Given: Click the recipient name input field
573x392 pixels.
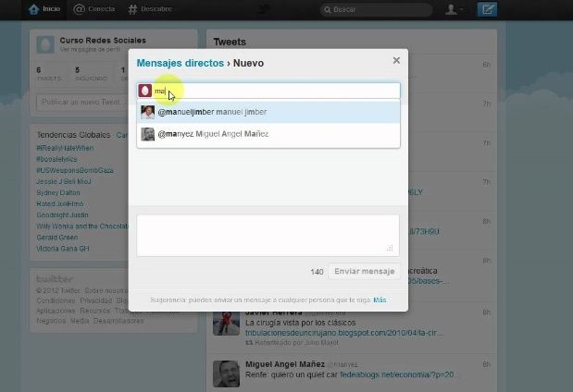Looking at the screenshot, I should [278, 92].
